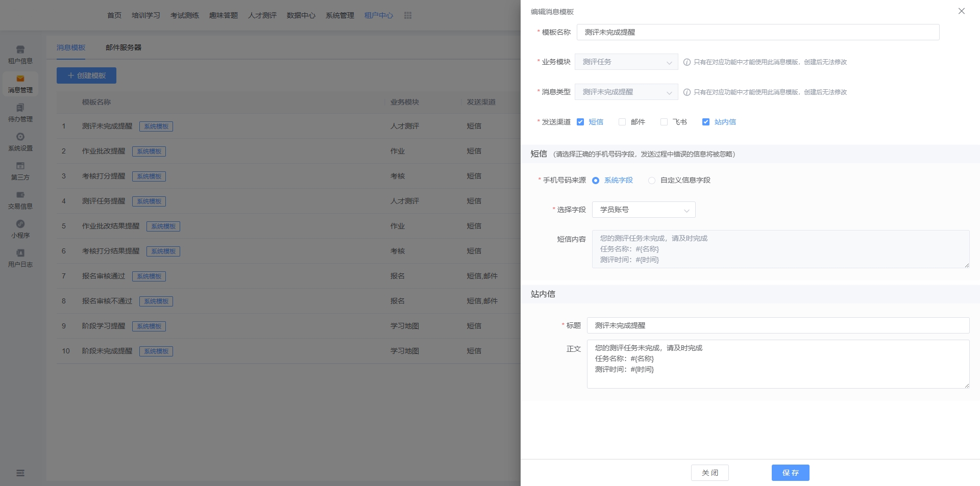Uncheck the 短信 channel checkbox
Image resolution: width=980 pixels, height=486 pixels.
pos(580,122)
